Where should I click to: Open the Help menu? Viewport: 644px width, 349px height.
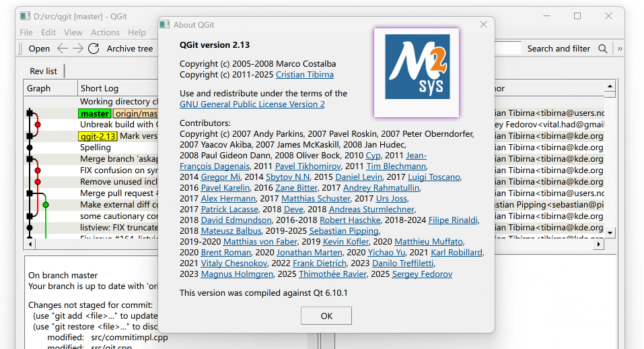(137, 32)
